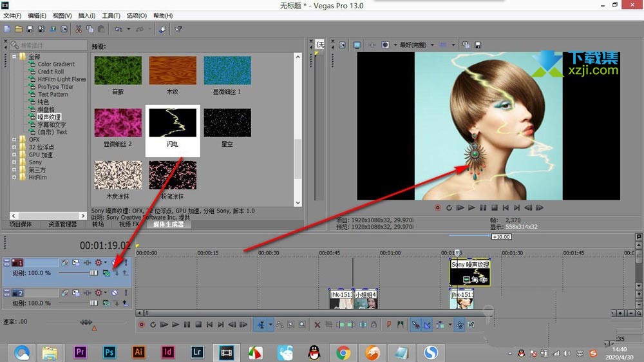Screen dimensions: 644x362
Task: Click Play button under preview window
Action: tap(471, 208)
